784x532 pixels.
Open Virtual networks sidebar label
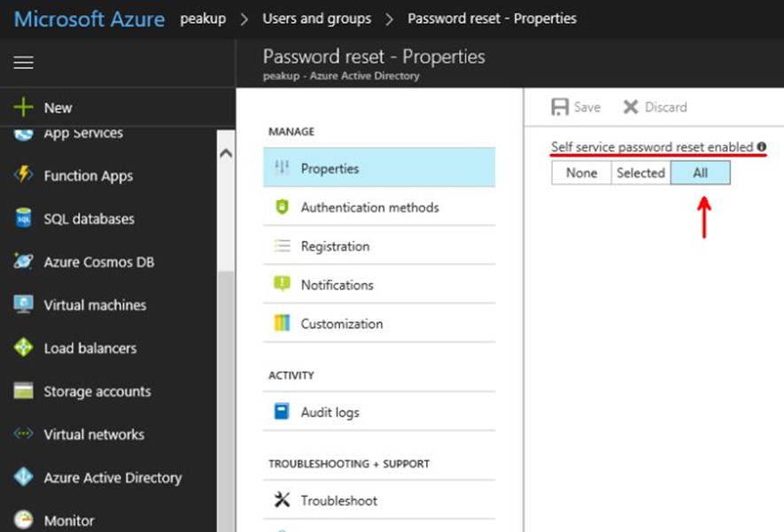coord(94,434)
